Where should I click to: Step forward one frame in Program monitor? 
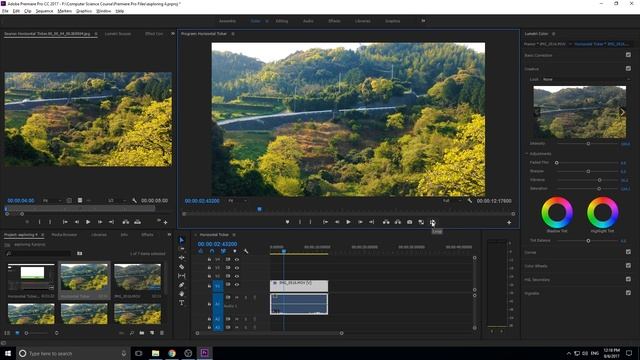pos(360,222)
